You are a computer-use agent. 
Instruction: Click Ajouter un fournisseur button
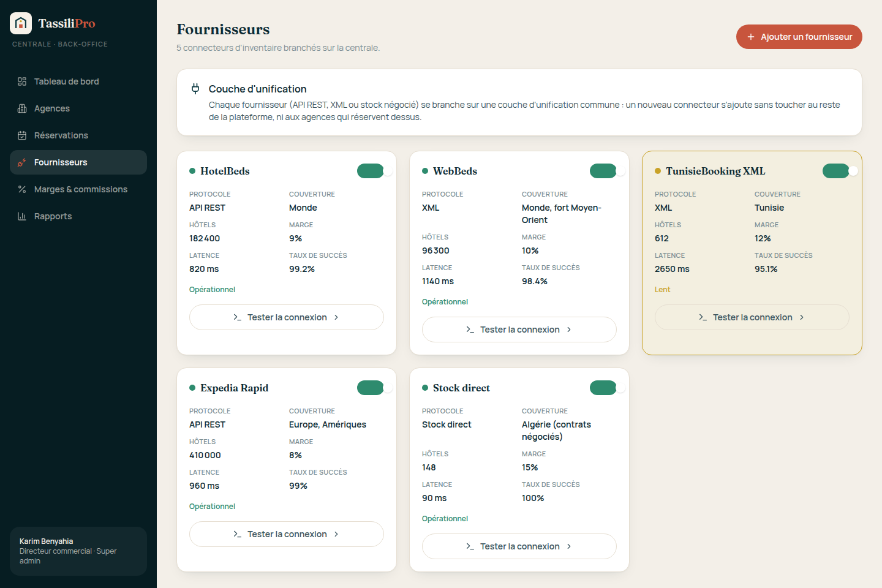(x=799, y=37)
